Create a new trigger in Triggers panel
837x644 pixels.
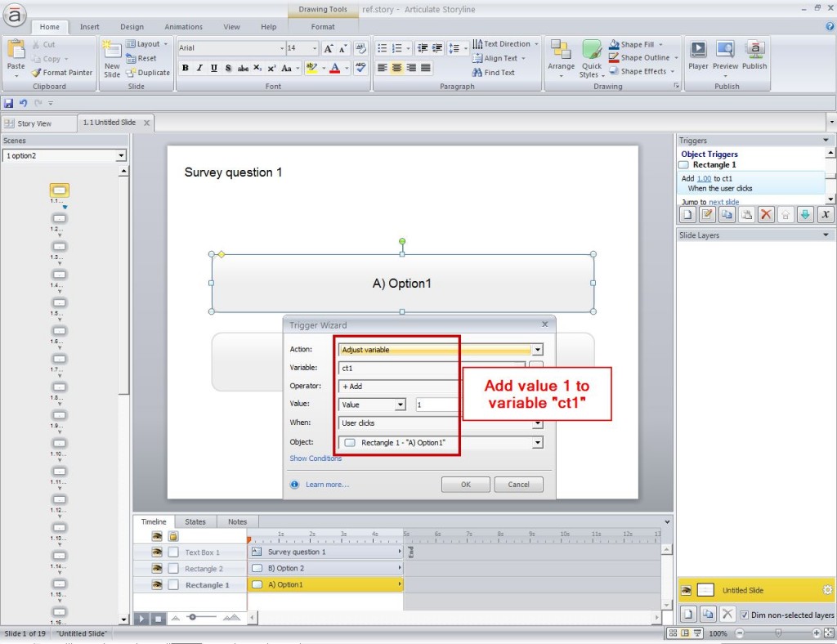click(x=687, y=214)
